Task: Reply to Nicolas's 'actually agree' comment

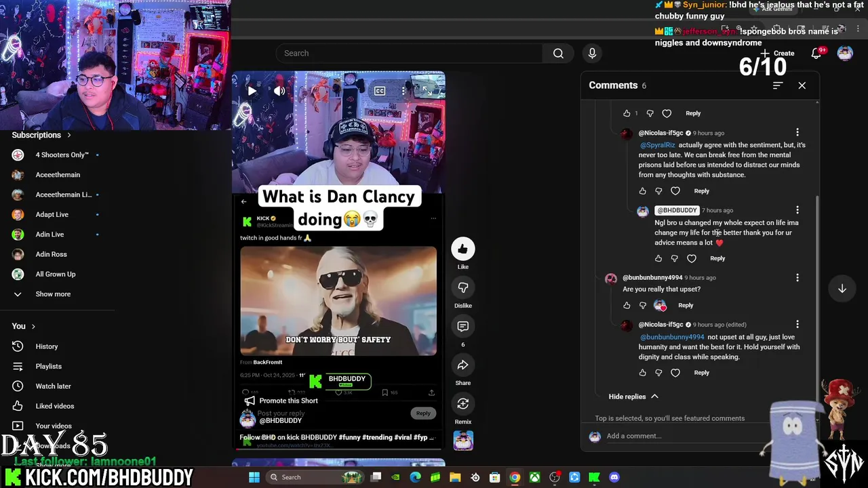Action: coord(702,191)
